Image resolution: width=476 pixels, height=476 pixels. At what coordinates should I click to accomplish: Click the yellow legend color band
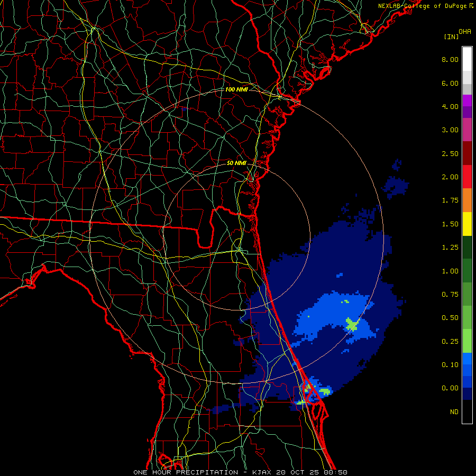pos(467,224)
